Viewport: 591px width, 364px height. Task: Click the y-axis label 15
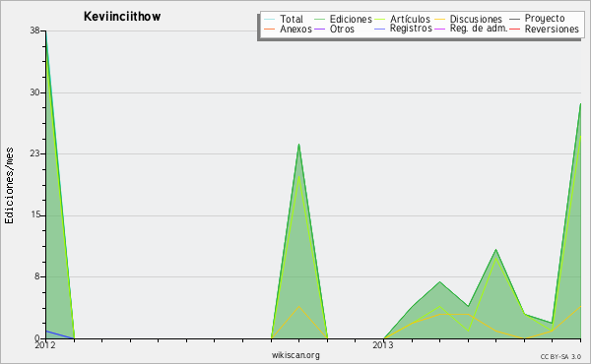click(35, 214)
